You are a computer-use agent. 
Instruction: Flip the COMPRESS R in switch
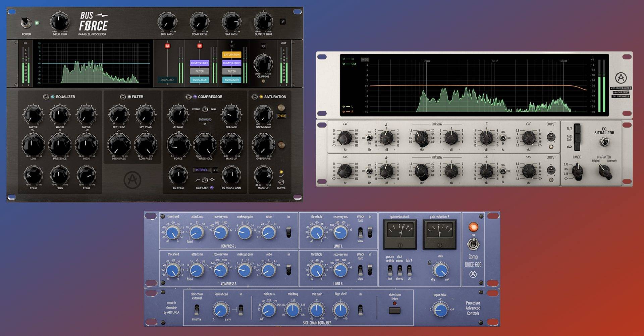tap(288, 270)
